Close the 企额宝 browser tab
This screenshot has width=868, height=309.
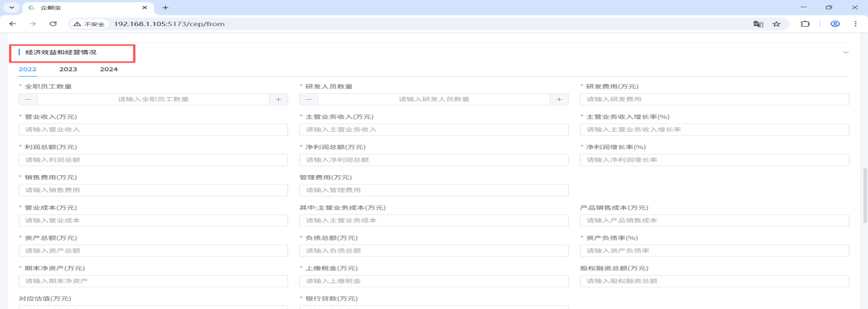click(x=144, y=7)
